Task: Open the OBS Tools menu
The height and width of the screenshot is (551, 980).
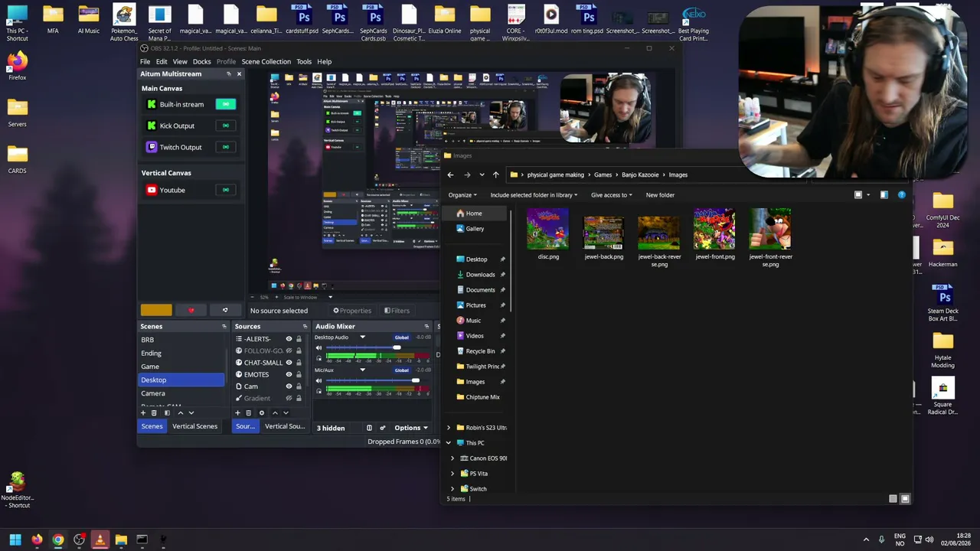Action: 304,61
